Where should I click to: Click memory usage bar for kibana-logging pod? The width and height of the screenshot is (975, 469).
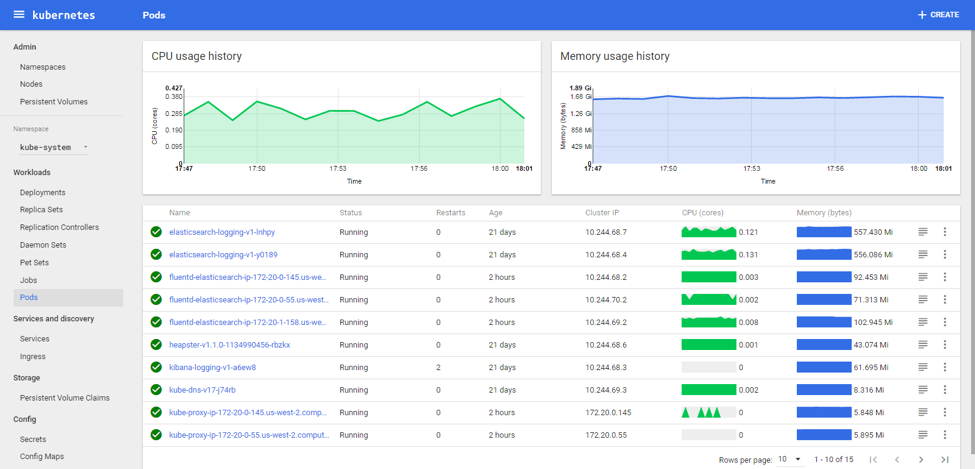pos(823,367)
